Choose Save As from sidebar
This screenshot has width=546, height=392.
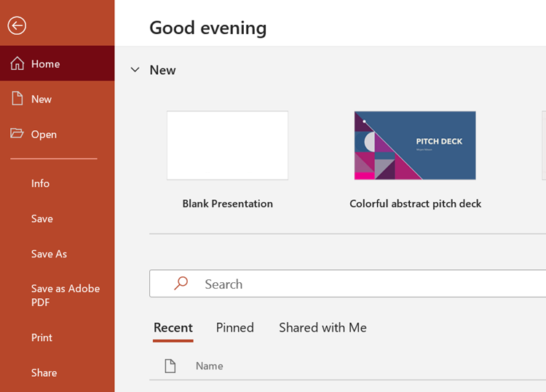pos(49,254)
